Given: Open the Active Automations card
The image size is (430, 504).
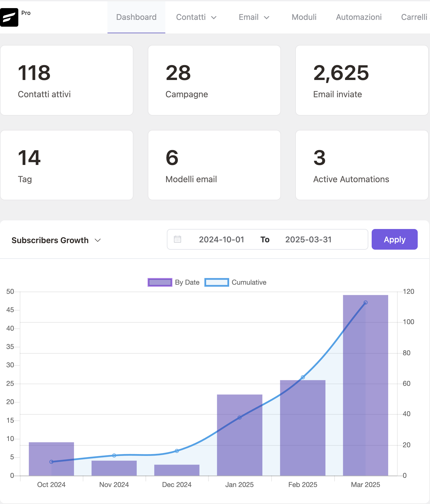Looking at the screenshot, I should (362, 165).
